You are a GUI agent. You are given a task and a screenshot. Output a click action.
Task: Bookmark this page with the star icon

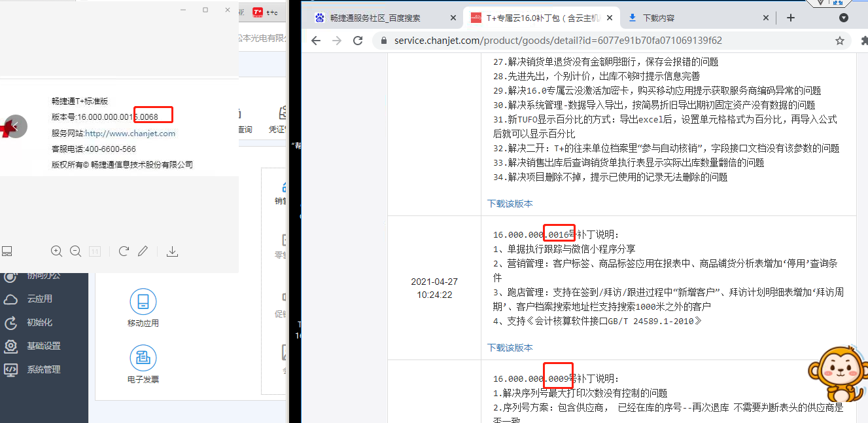(x=840, y=41)
